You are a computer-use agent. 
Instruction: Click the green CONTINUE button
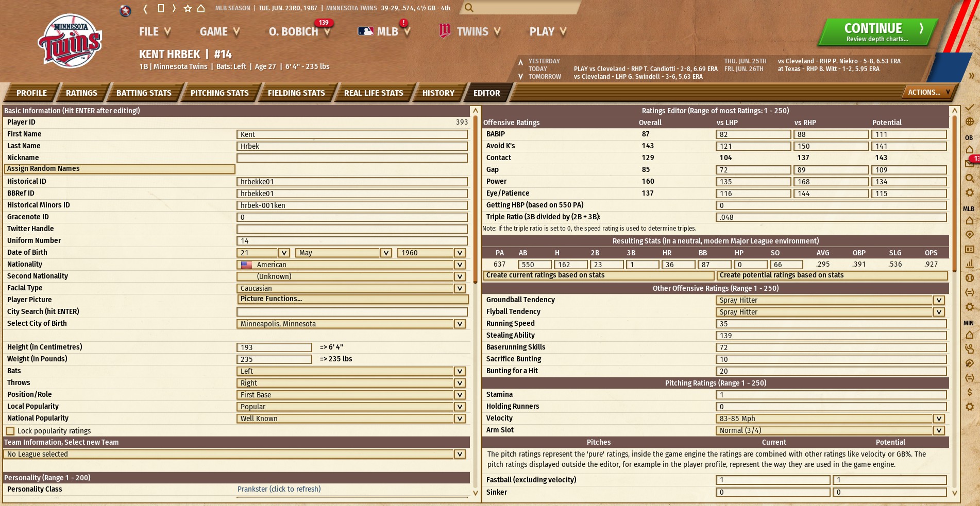coord(877,32)
